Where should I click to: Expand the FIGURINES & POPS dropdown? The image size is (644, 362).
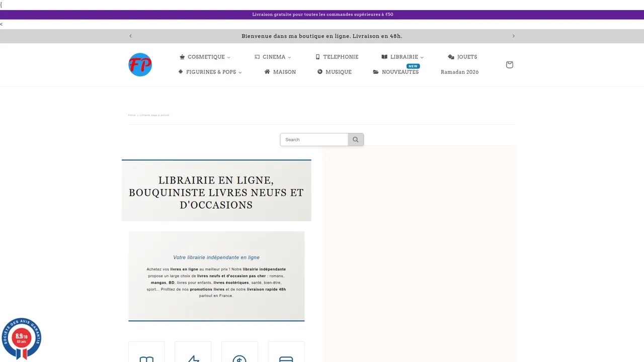coord(210,72)
